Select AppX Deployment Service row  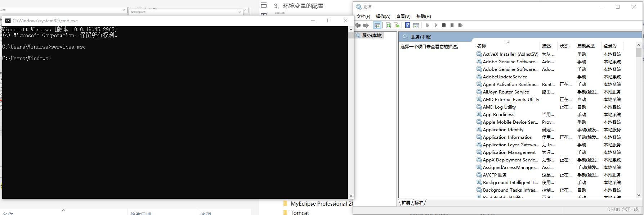click(x=549, y=160)
